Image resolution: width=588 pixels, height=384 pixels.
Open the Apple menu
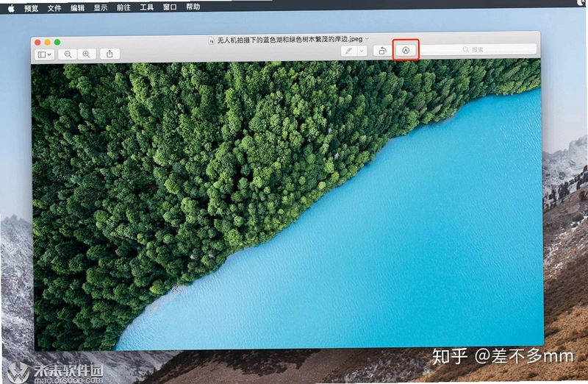[x=11, y=8]
